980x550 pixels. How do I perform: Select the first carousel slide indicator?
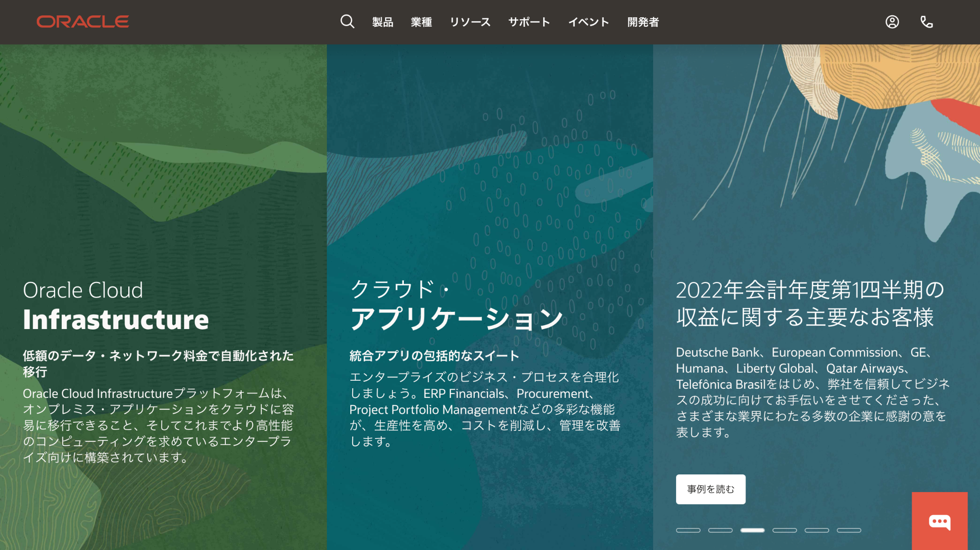pyautogui.click(x=688, y=530)
